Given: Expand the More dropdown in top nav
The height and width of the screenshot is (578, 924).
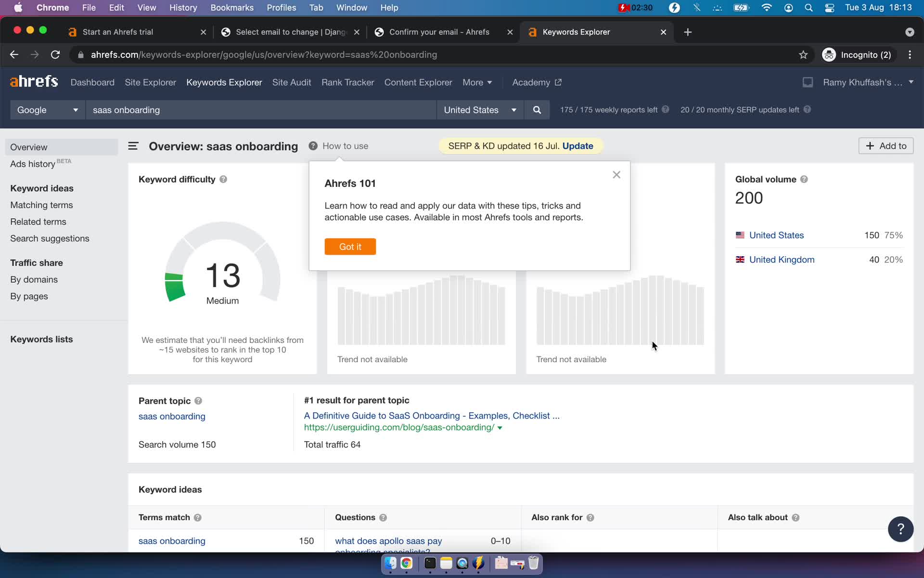Looking at the screenshot, I should (477, 81).
